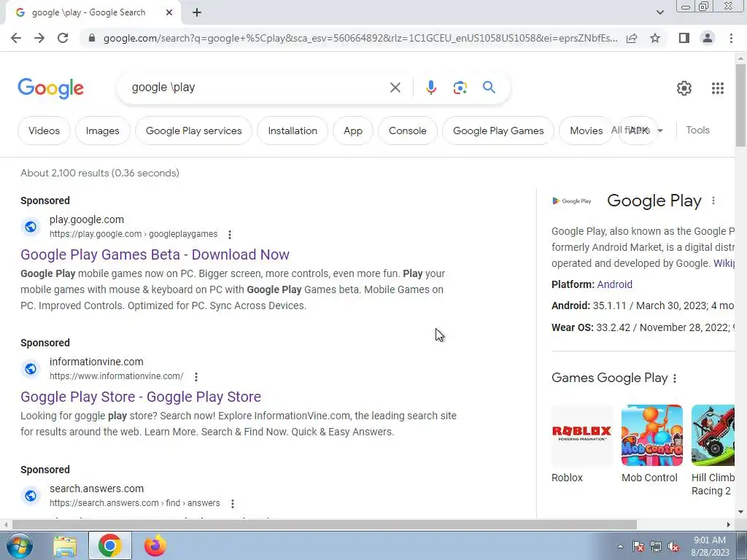Image resolution: width=747 pixels, height=560 pixels.
Task: Select the App filter chip
Action: pos(353,131)
